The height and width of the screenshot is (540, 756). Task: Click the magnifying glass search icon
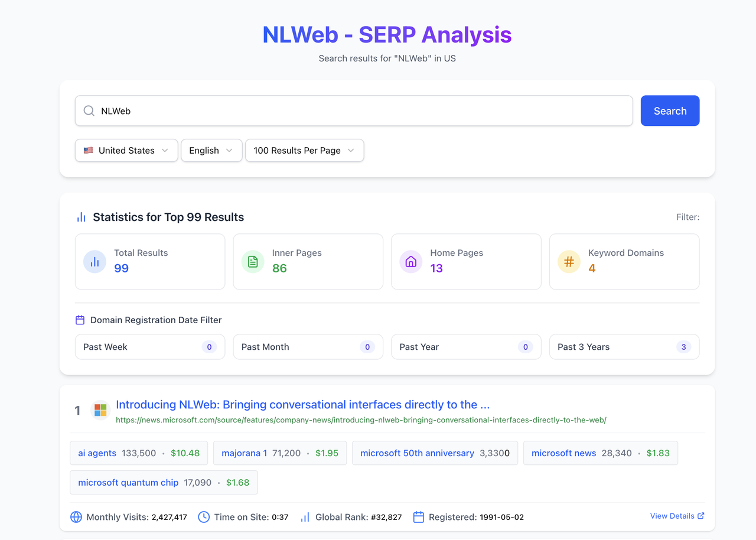(x=89, y=111)
